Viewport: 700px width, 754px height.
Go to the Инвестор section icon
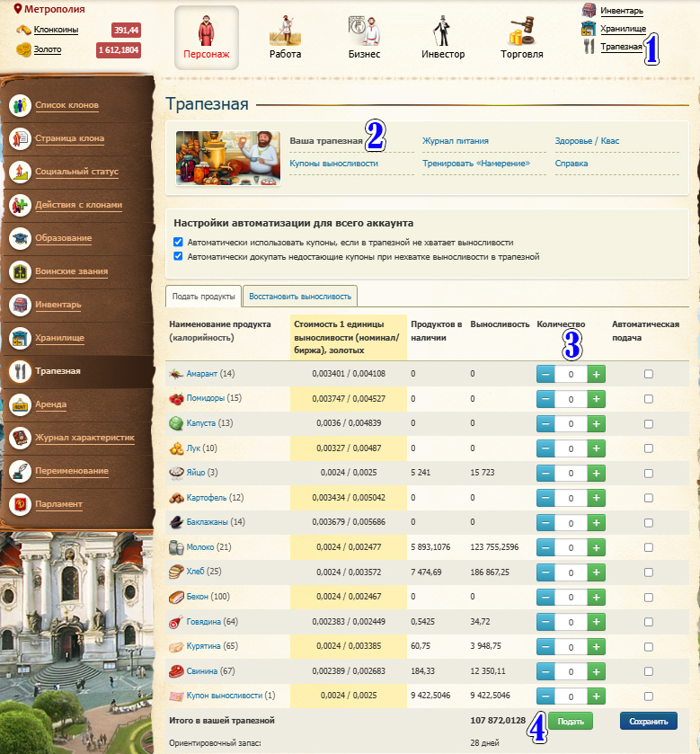tap(442, 30)
